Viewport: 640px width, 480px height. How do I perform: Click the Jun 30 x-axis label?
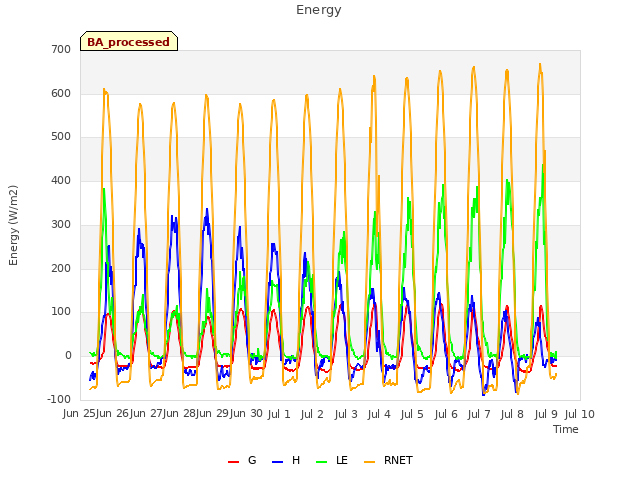247,414
